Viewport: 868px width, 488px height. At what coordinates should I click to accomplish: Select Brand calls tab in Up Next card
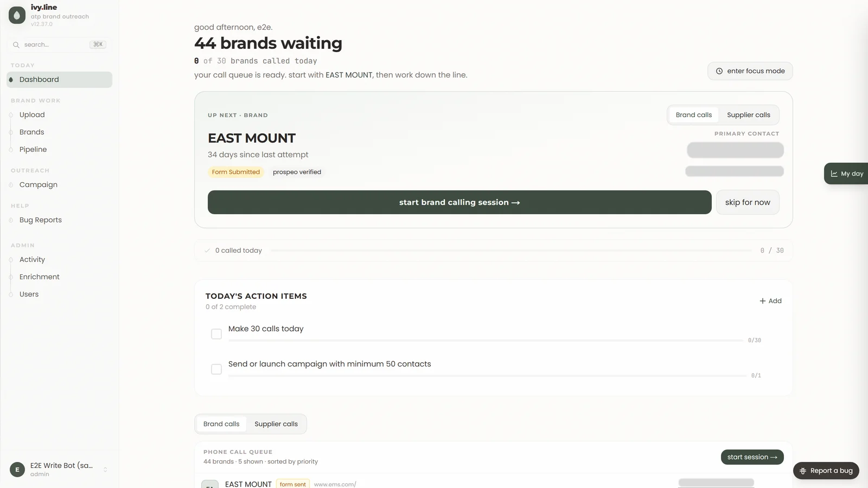tap(694, 115)
